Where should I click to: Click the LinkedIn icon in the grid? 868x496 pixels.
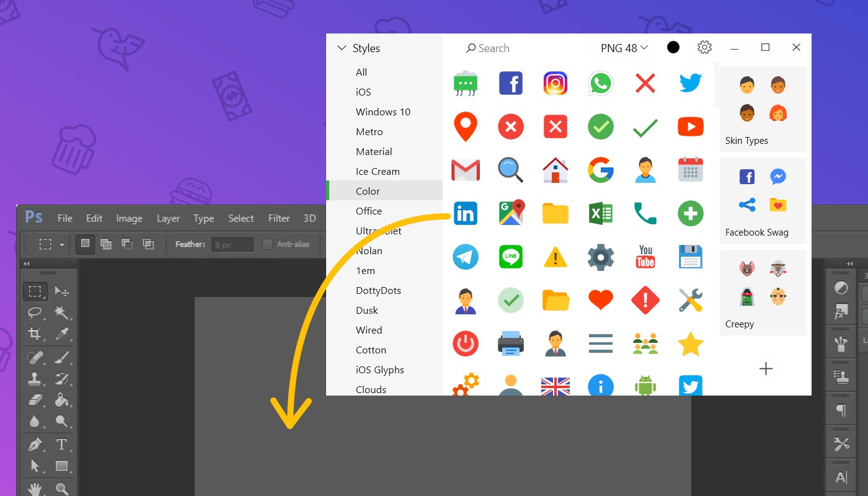pos(466,213)
